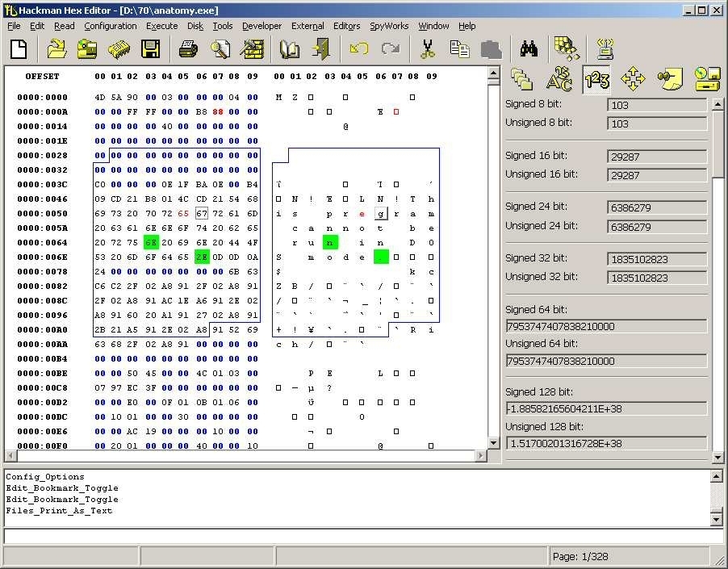Open the Developer menu
This screenshot has width=728, height=569.
tap(261, 26)
